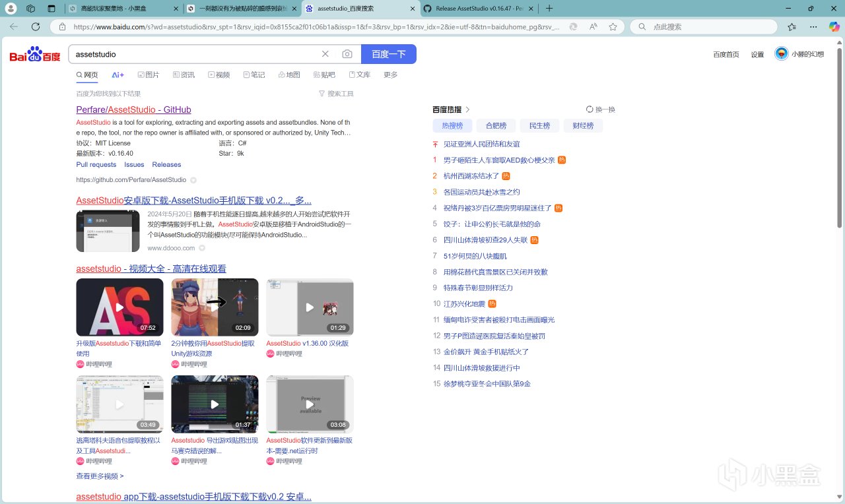Play the 07:52 AS logo video
This screenshot has height=504, width=845.
coord(119,307)
